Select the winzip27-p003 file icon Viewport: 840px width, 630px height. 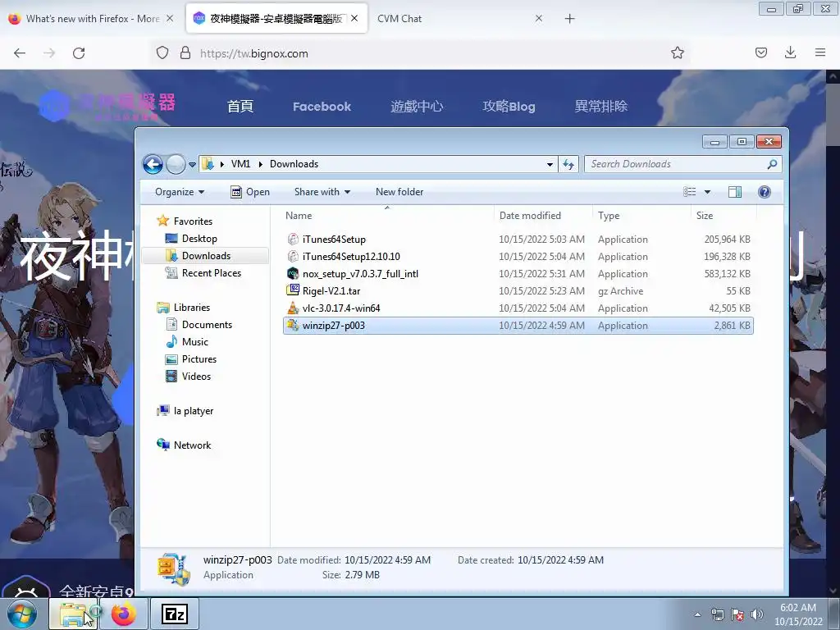click(293, 325)
